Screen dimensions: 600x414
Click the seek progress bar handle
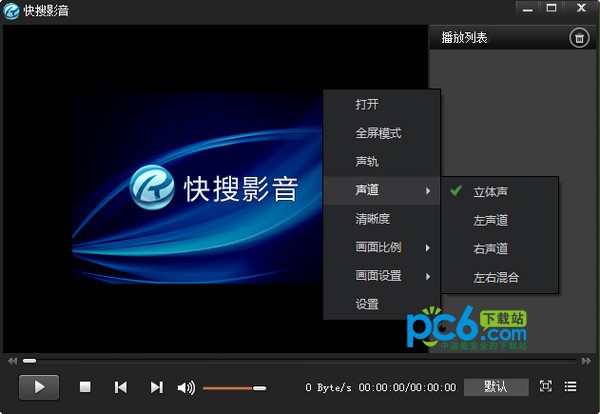click(x=29, y=360)
